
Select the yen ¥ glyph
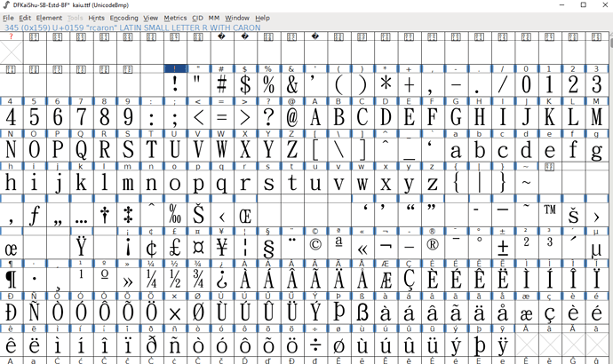tap(222, 247)
